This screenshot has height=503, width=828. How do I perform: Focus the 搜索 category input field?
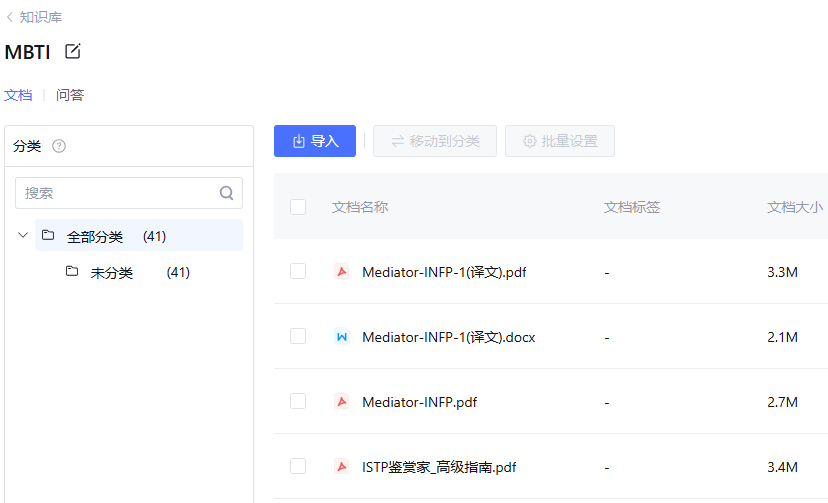[x=118, y=193]
